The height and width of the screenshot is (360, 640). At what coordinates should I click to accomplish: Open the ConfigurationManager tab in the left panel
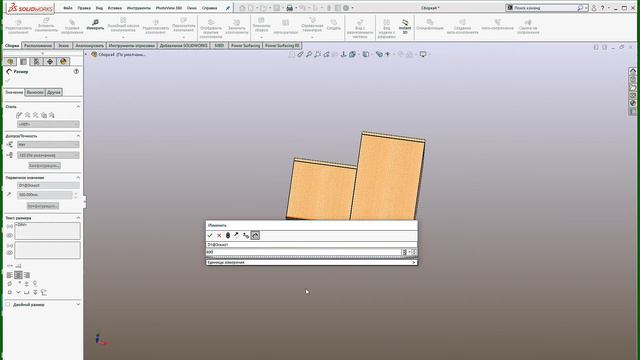tap(36, 62)
